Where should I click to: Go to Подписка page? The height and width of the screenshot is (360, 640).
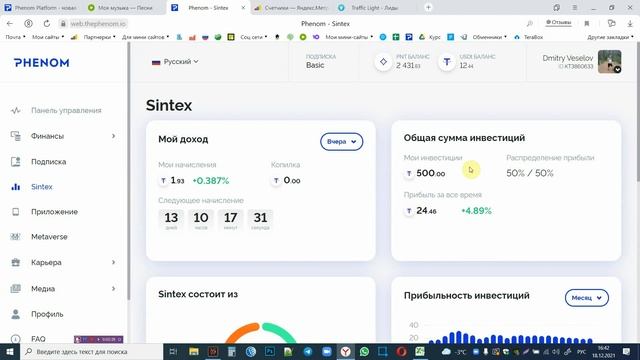point(49,162)
